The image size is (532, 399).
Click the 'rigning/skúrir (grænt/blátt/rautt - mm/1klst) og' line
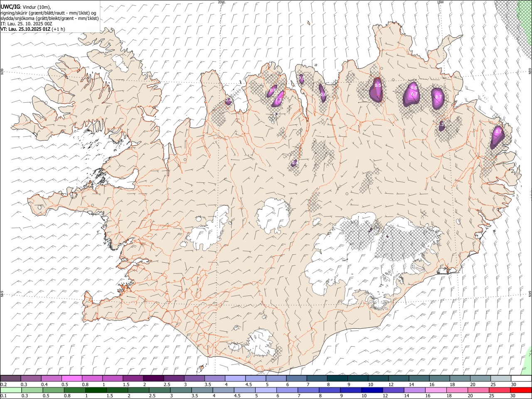[x=49, y=13]
